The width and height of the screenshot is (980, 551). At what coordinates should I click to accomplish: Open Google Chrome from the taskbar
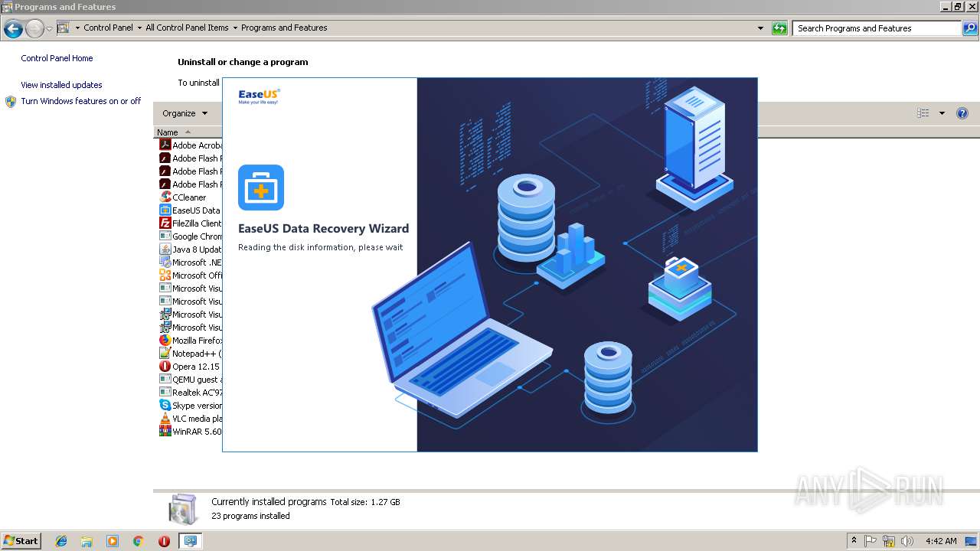click(x=138, y=541)
